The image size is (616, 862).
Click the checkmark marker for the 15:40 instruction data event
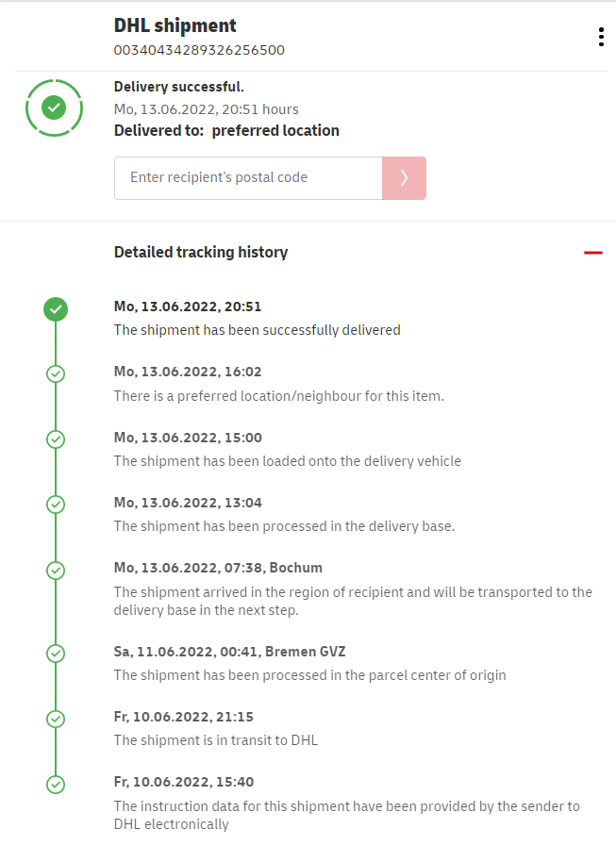pos(56,784)
